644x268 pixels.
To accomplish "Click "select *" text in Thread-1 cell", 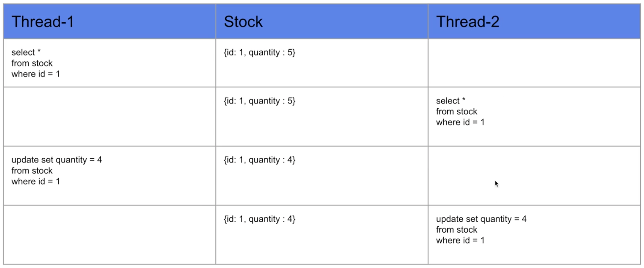I will (x=26, y=52).
